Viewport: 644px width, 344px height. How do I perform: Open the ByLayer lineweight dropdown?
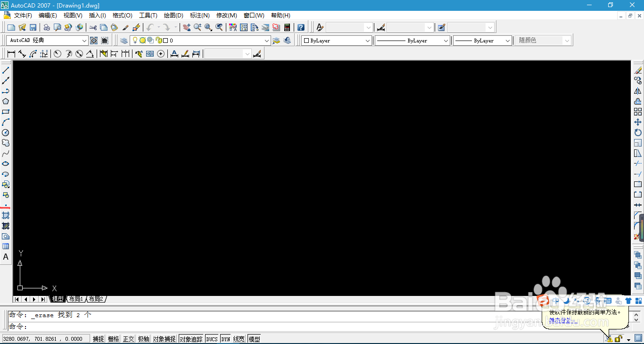tap(508, 41)
